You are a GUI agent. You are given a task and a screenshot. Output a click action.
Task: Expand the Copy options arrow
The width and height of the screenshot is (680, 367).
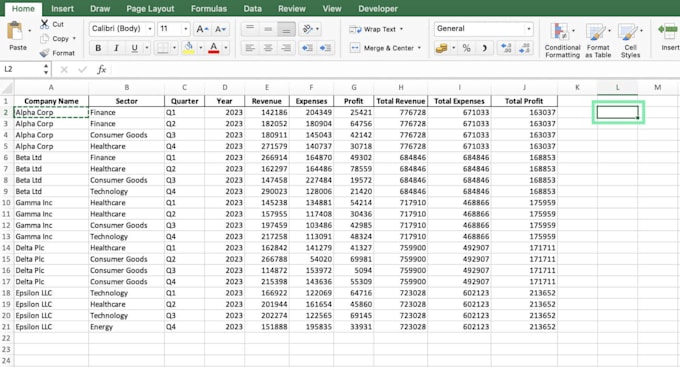coord(74,39)
